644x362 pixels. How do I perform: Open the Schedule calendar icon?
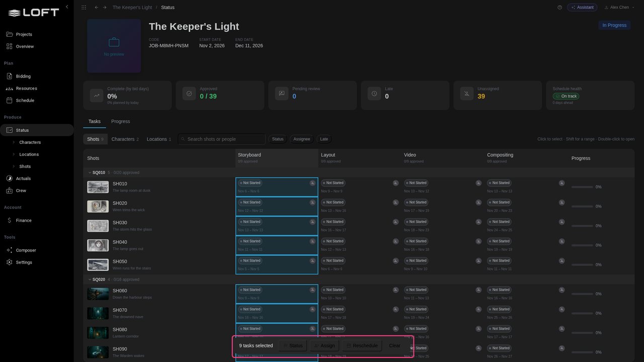tap(9, 101)
